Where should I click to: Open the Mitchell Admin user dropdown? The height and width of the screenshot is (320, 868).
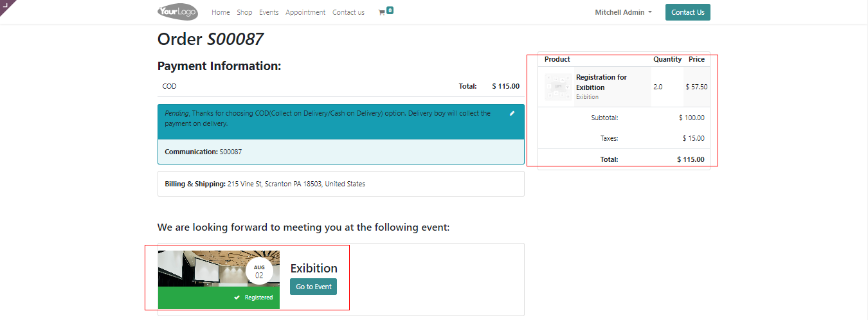[x=622, y=12]
